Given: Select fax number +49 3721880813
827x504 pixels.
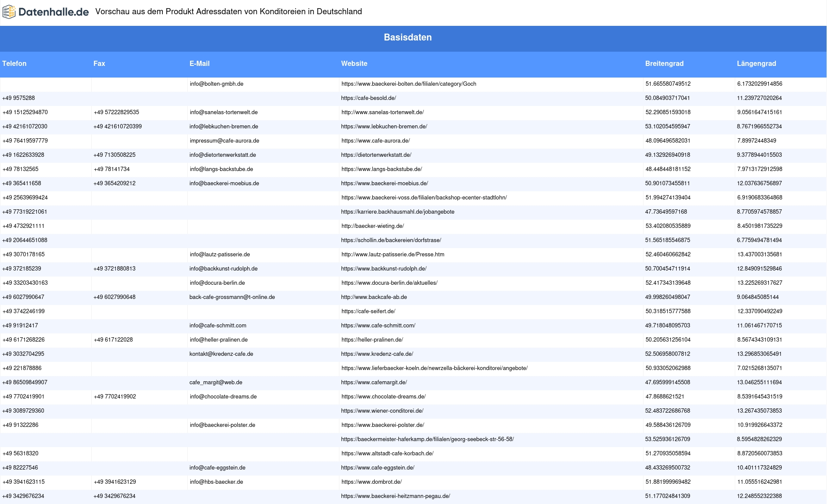Looking at the screenshot, I should (115, 269).
